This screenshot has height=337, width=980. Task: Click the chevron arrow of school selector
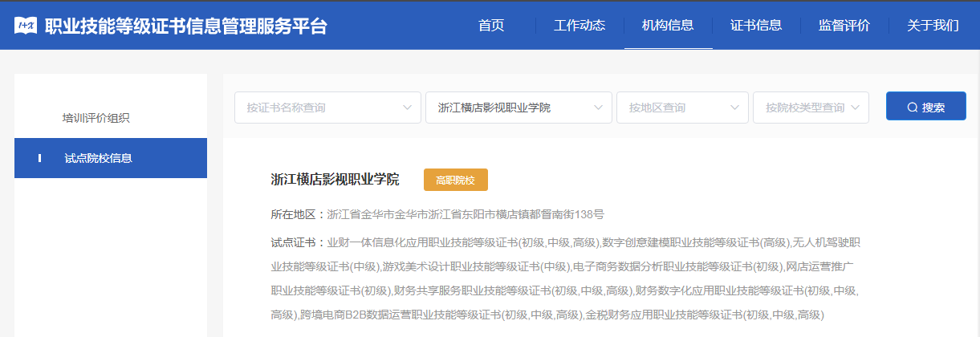pyautogui.click(x=598, y=108)
